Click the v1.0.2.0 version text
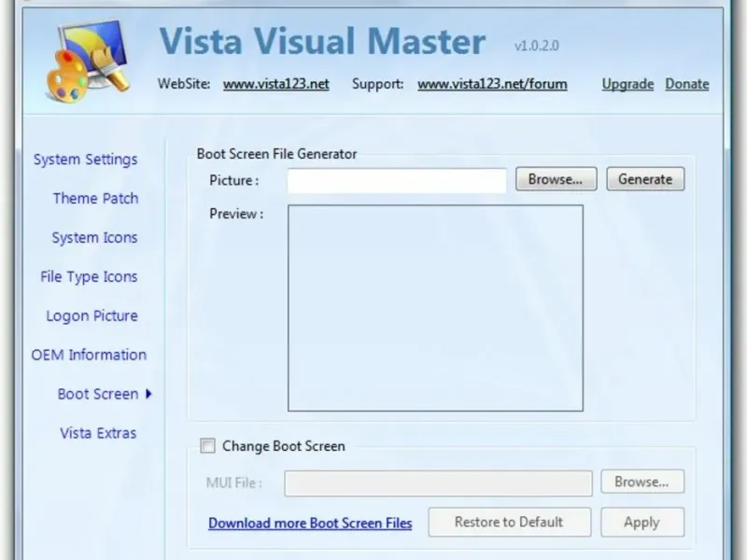 click(x=536, y=46)
